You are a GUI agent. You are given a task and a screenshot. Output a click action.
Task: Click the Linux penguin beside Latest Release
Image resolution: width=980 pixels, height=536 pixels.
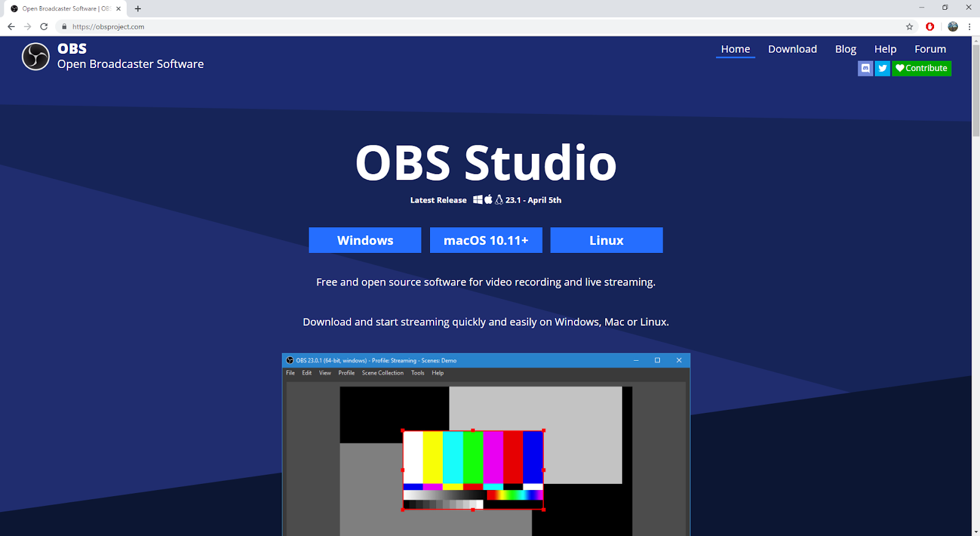(499, 200)
